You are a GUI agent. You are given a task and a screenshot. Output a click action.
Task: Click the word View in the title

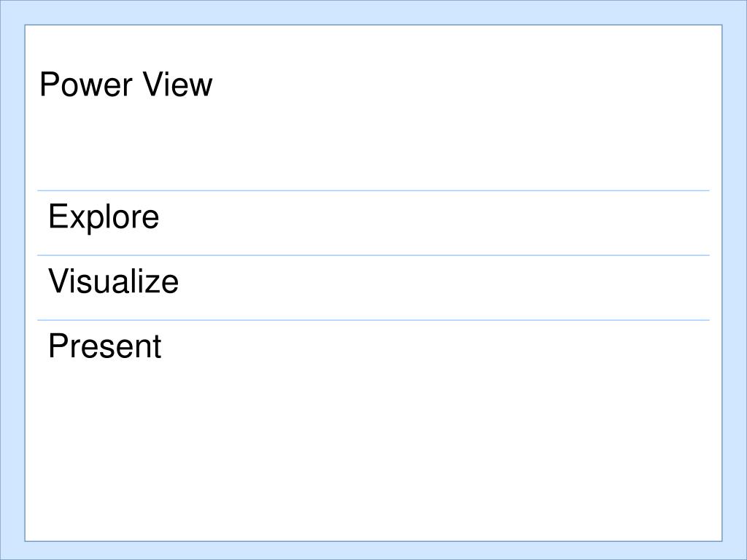177,85
